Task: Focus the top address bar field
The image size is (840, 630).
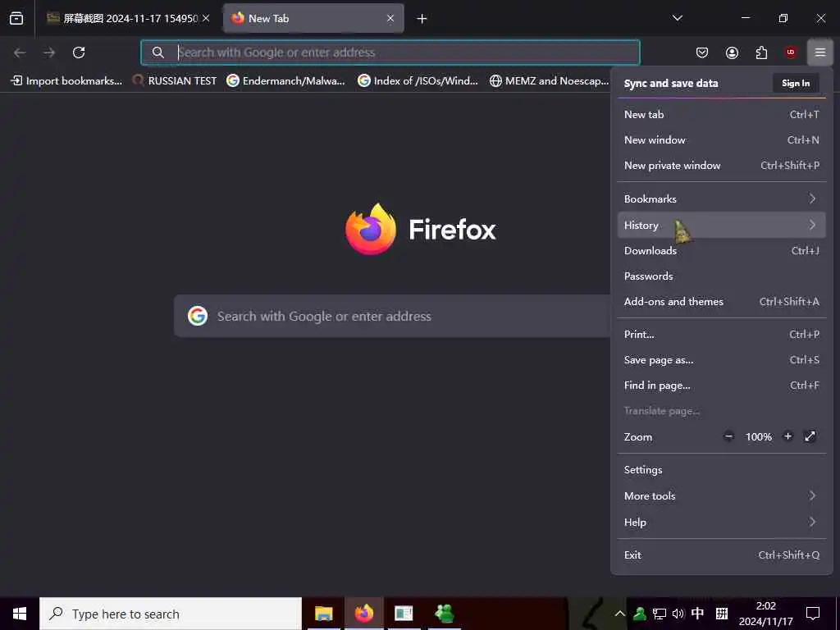Action: (390, 52)
